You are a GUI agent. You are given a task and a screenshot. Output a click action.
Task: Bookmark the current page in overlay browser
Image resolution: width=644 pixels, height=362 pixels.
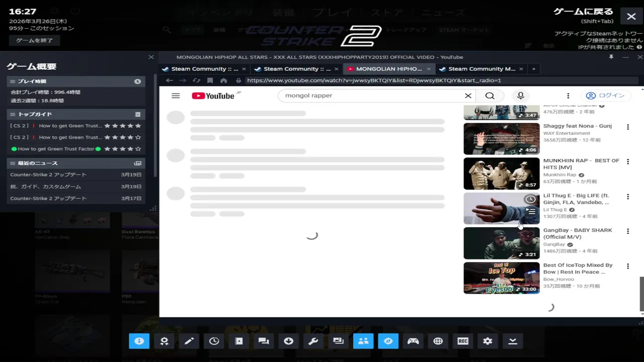(210, 80)
